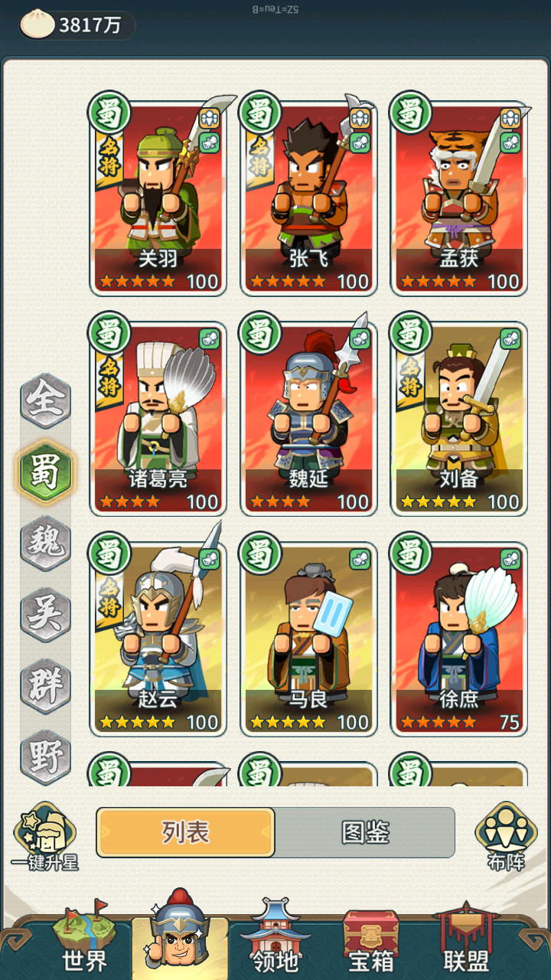The height and width of the screenshot is (980, 551).
Task: Go to the 领地 territory building icon
Action: coord(275,938)
